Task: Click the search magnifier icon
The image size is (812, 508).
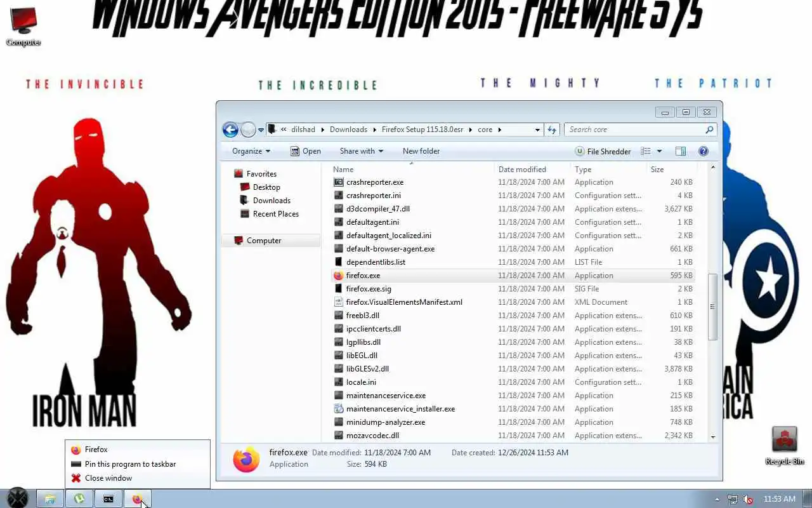Action: pyautogui.click(x=709, y=130)
